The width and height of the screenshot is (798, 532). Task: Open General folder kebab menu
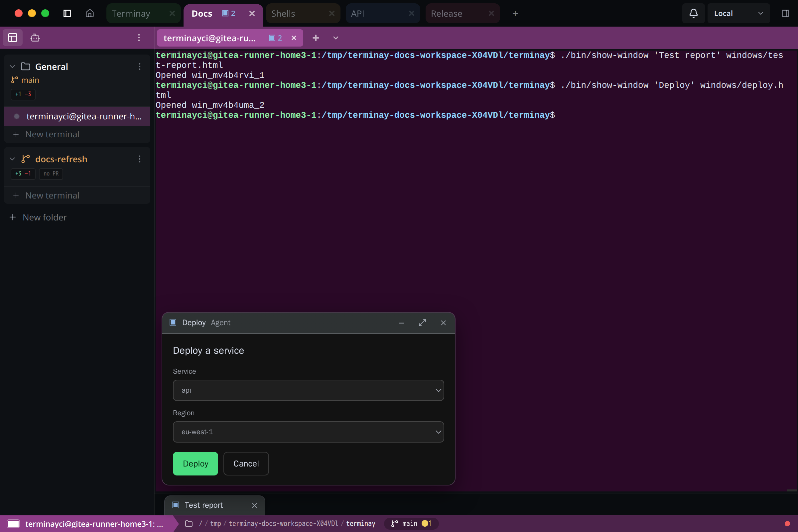pyautogui.click(x=139, y=66)
